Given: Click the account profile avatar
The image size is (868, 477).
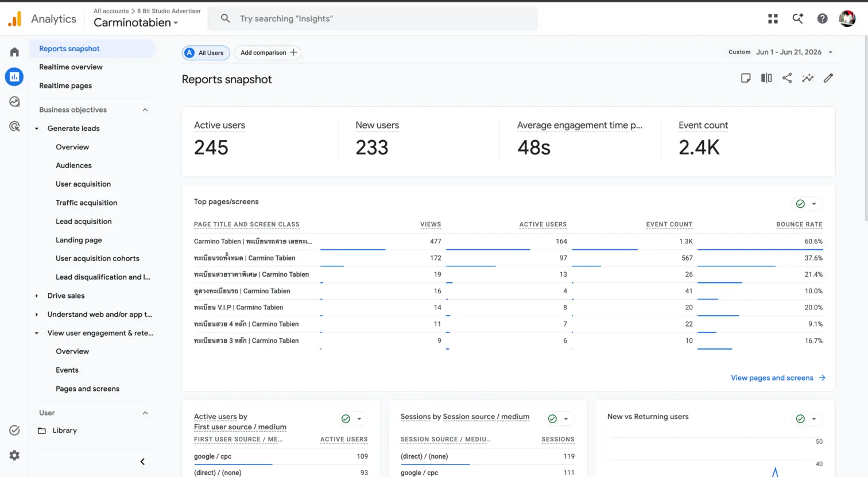Looking at the screenshot, I should click(x=847, y=18).
